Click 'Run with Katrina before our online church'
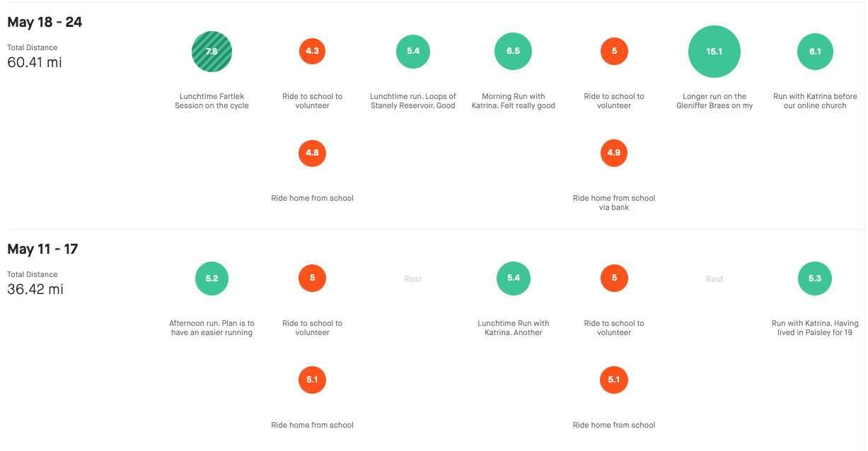This screenshot has width=868, height=451. pos(815,101)
